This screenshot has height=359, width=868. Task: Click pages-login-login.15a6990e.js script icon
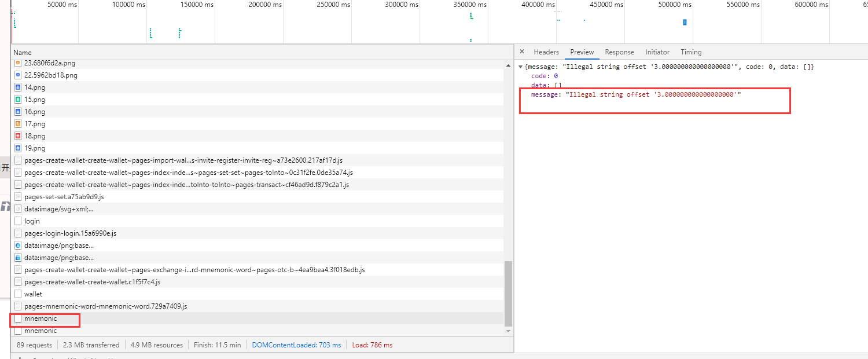pos(18,233)
